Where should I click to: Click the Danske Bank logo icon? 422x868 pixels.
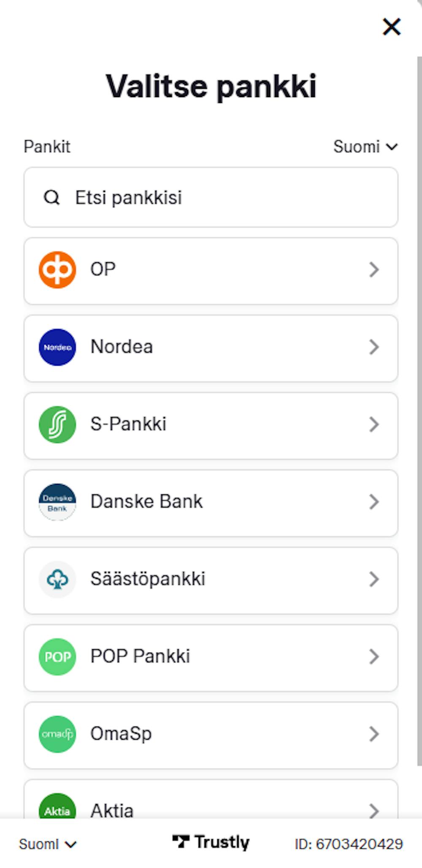point(57,502)
